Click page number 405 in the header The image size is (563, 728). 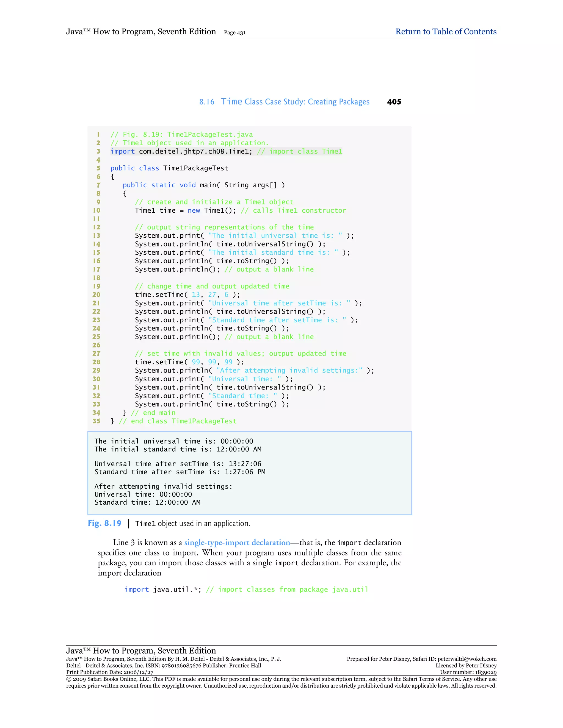coord(394,102)
